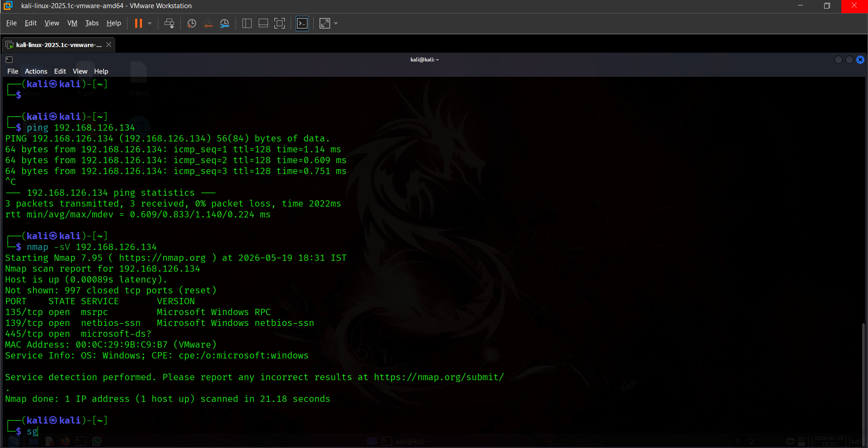The width and height of the screenshot is (868, 448).
Task: Open VMware File menu
Action: point(11,23)
